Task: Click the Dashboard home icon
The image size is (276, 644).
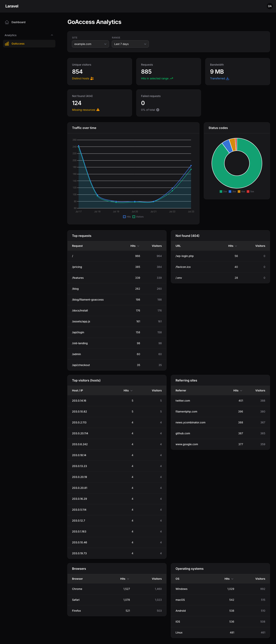Action: click(x=7, y=22)
